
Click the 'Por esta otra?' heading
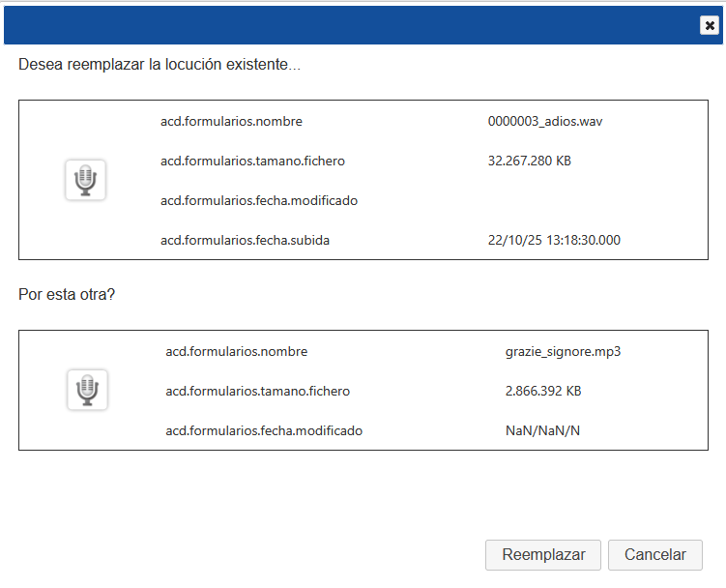pyautogui.click(x=67, y=294)
